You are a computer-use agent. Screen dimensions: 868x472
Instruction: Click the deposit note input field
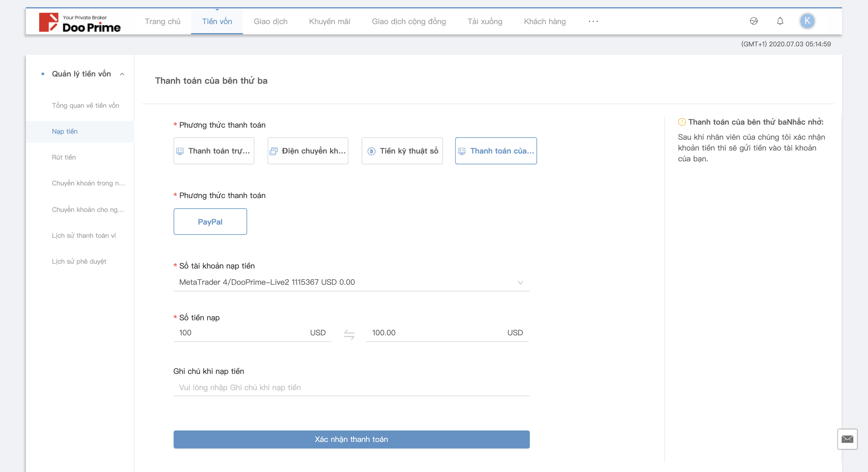(x=351, y=387)
